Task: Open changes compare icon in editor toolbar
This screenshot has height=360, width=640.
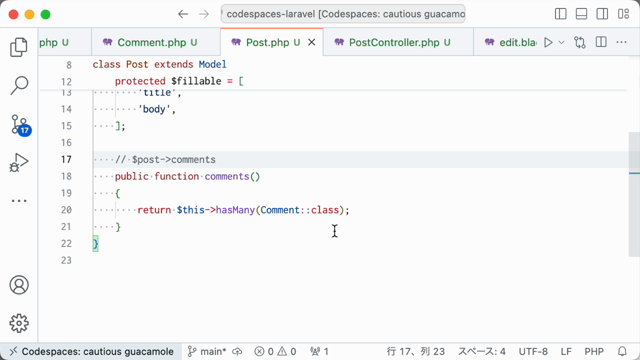Action: [580, 42]
